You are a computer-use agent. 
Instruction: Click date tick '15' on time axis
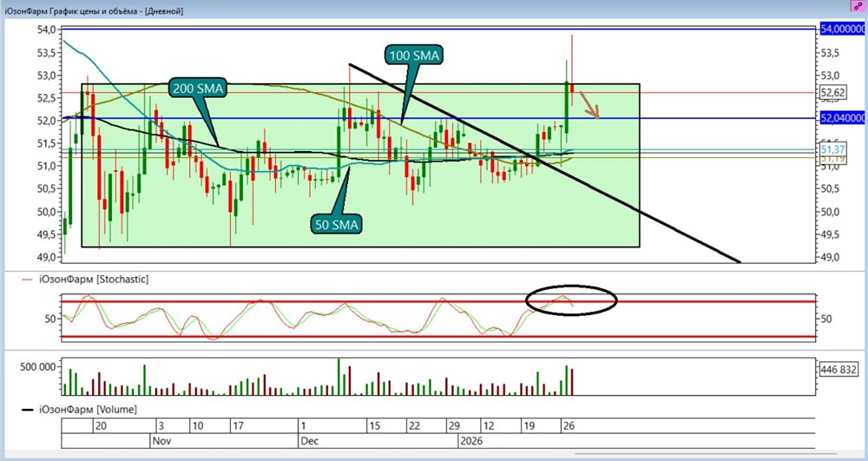tap(375, 426)
